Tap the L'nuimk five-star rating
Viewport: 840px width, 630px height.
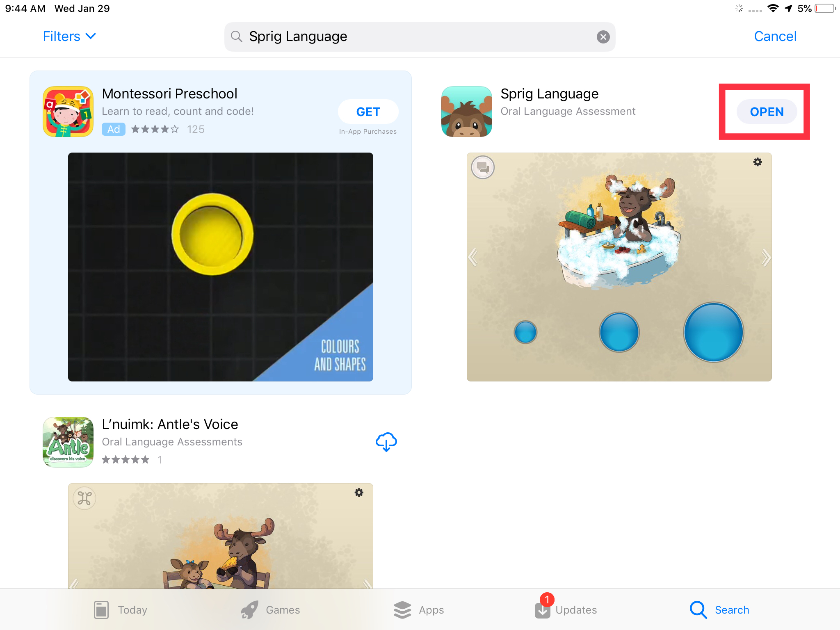click(x=126, y=460)
